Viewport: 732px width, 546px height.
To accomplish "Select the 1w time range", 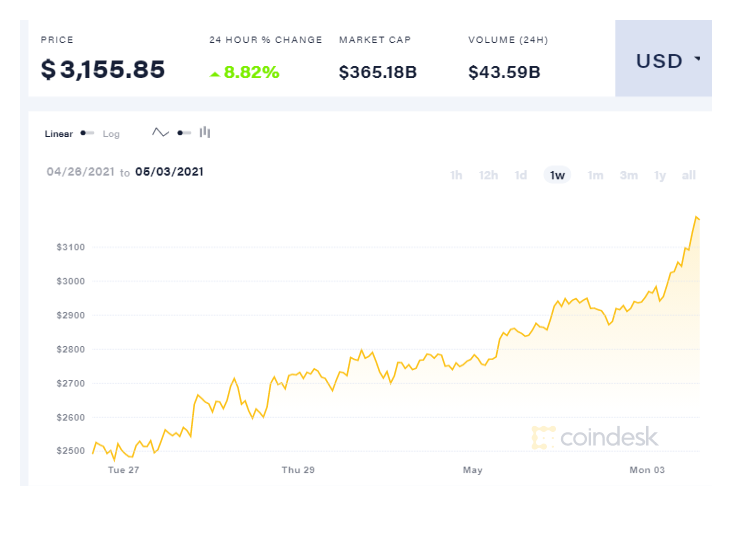I will pyautogui.click(x=557, y=175).
